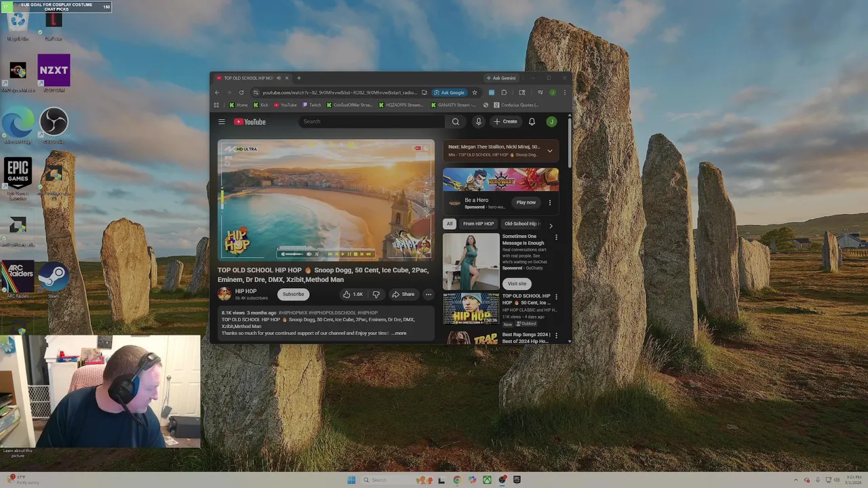
Task: Show more filter chips with right arrow
Action: pos(551,225)
